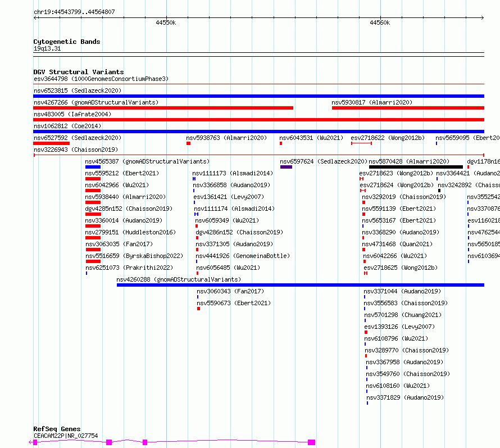
Task: Select the nsv3556583 Chaisson2019 label
Action: (406, 303)
